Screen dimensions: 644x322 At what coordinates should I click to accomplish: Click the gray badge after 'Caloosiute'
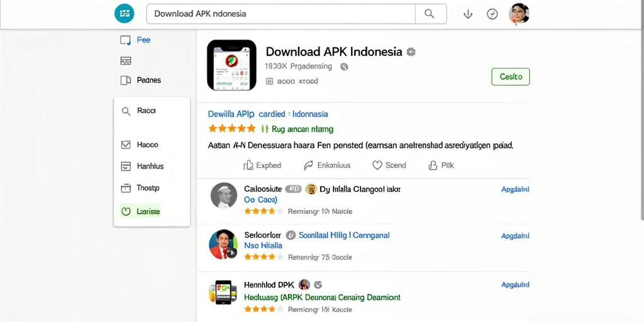[293, 189]
